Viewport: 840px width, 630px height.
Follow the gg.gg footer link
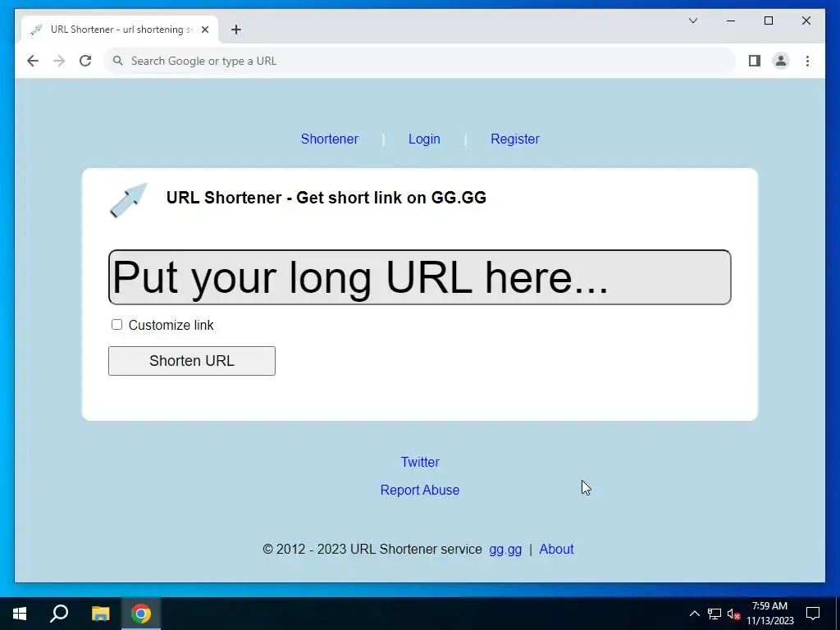coord(505,550)
